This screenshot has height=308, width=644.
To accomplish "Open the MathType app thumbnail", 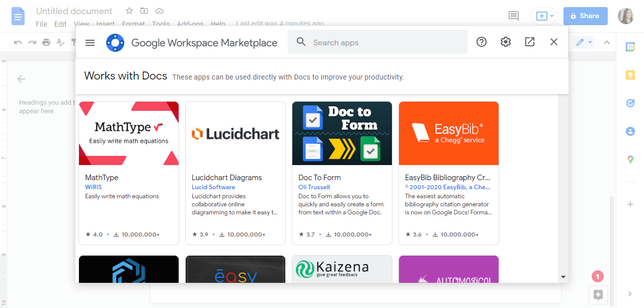I will click(x=129, y=133).
